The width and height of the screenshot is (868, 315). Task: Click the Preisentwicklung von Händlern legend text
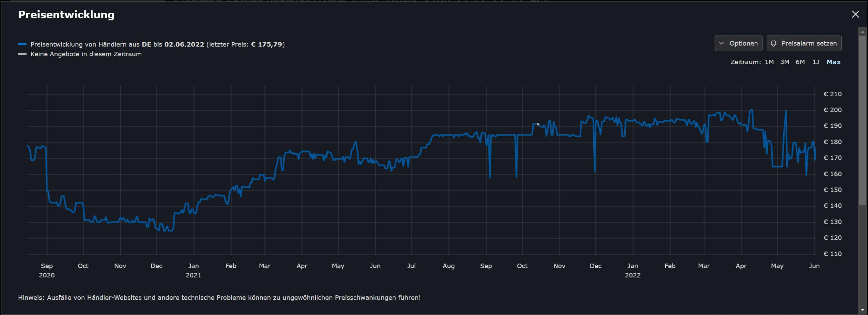tap(158, 44)
